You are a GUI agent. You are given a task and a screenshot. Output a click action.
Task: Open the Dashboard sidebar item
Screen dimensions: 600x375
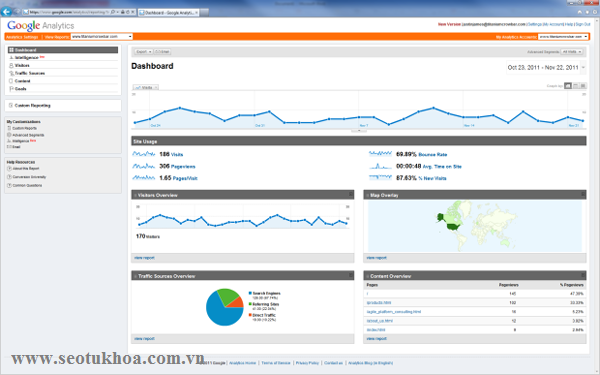tap(63, 50)
